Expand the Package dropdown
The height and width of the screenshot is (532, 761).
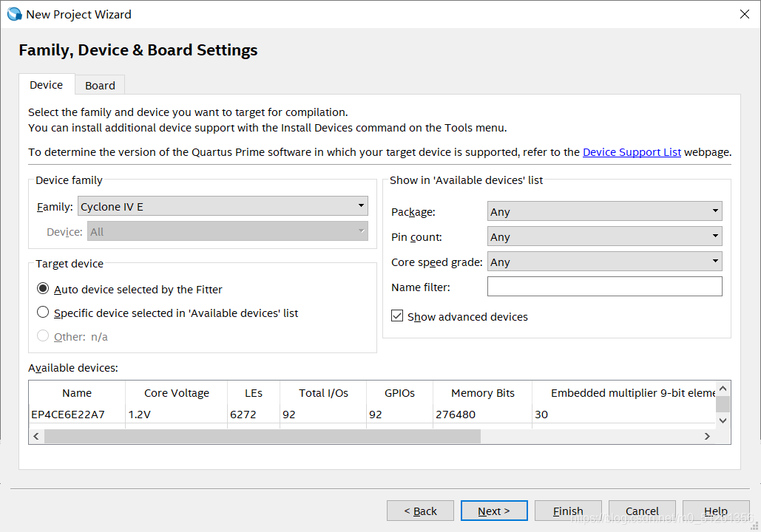[604, 211]
